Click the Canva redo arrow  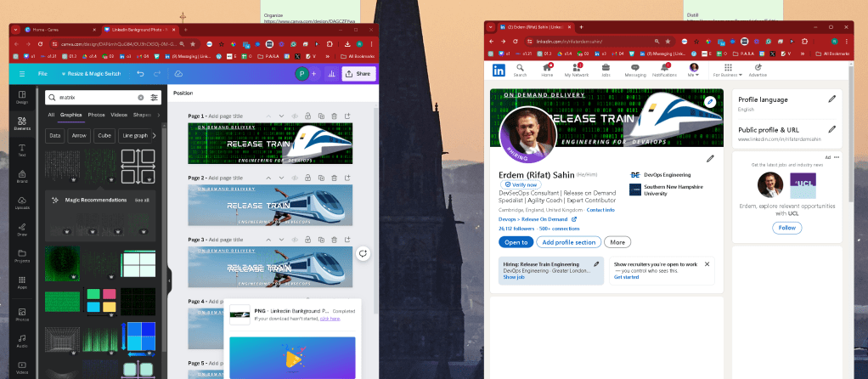(157, 74)
